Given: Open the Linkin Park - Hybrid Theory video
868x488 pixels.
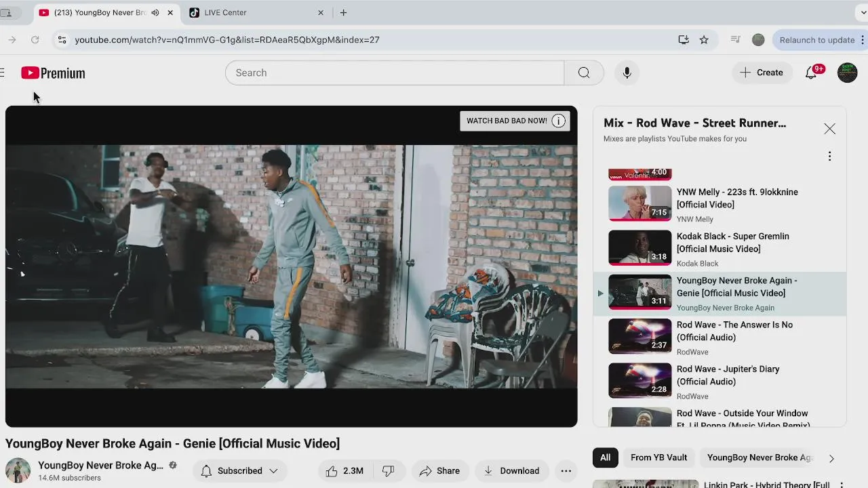Looking at the screenshot, I should [x=767, y=485].
